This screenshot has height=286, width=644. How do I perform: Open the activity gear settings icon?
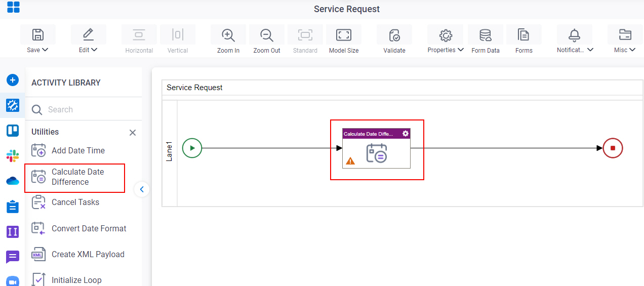406,134
